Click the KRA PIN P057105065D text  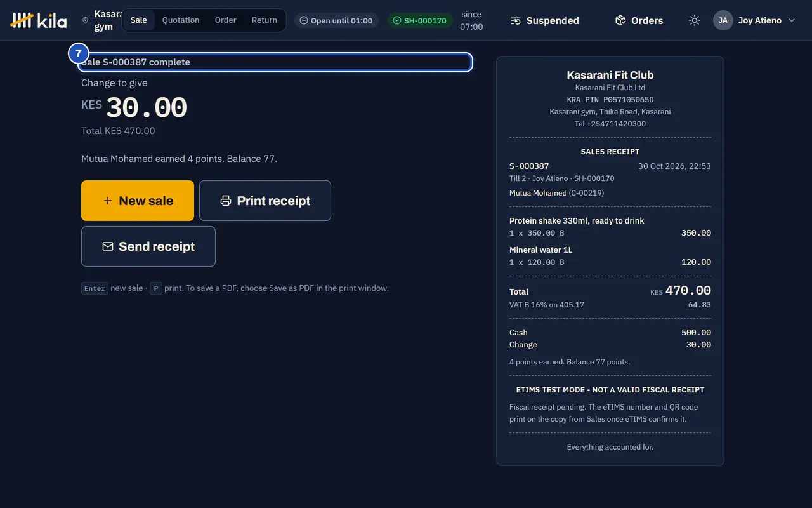coord(610,100)
